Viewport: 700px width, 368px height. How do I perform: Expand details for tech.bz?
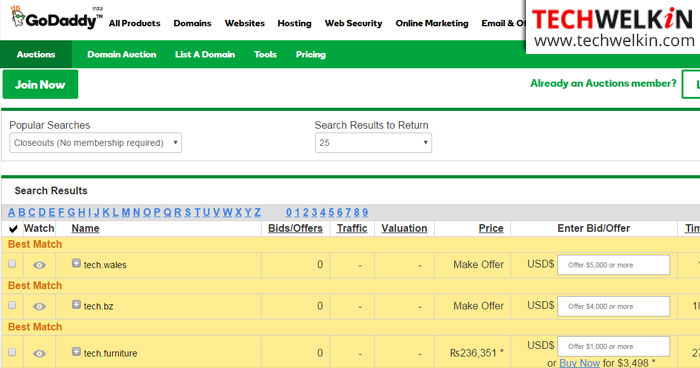pos(76,305)
